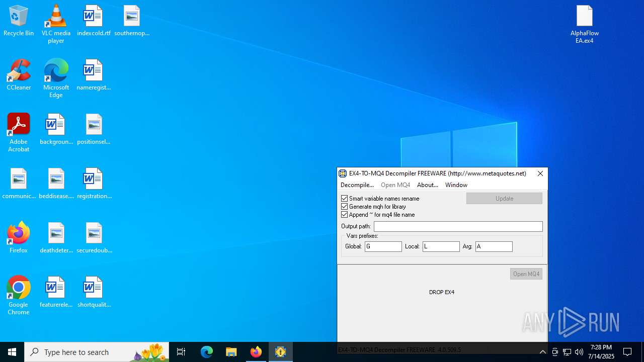Select the Firefox desktop shortcut
Screen dimensions: 644x362
coord(19,238)
